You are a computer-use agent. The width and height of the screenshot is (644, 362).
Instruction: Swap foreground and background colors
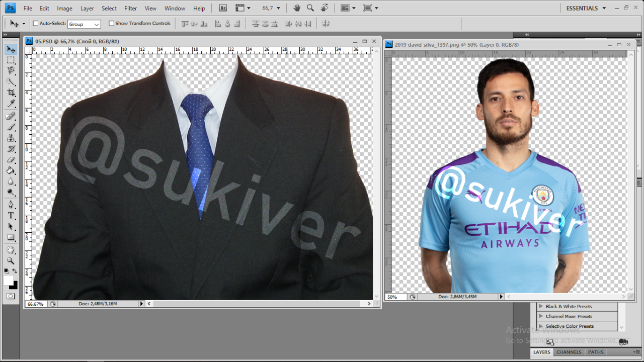coord(15,271)
